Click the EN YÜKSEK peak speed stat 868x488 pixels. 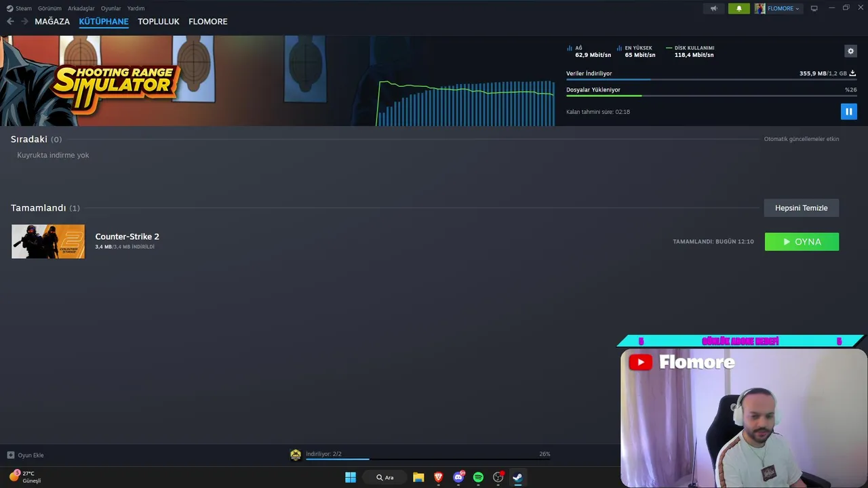(636, 52)
